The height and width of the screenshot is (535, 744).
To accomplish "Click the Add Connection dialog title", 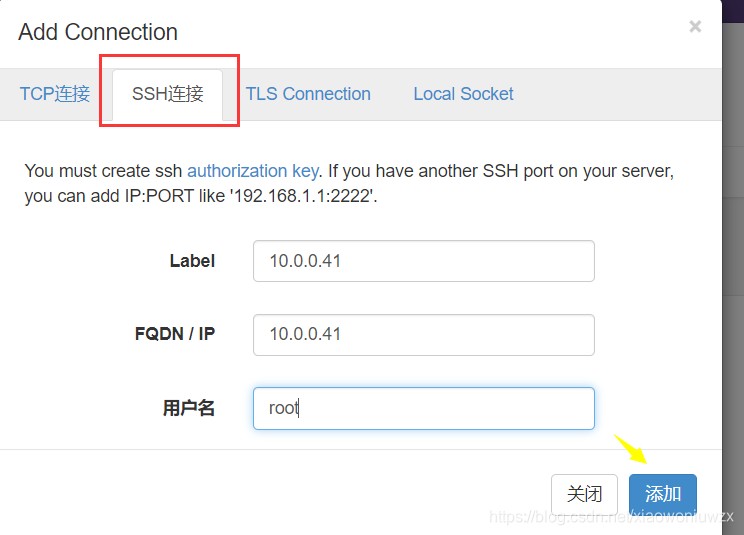I will point(98,32).
